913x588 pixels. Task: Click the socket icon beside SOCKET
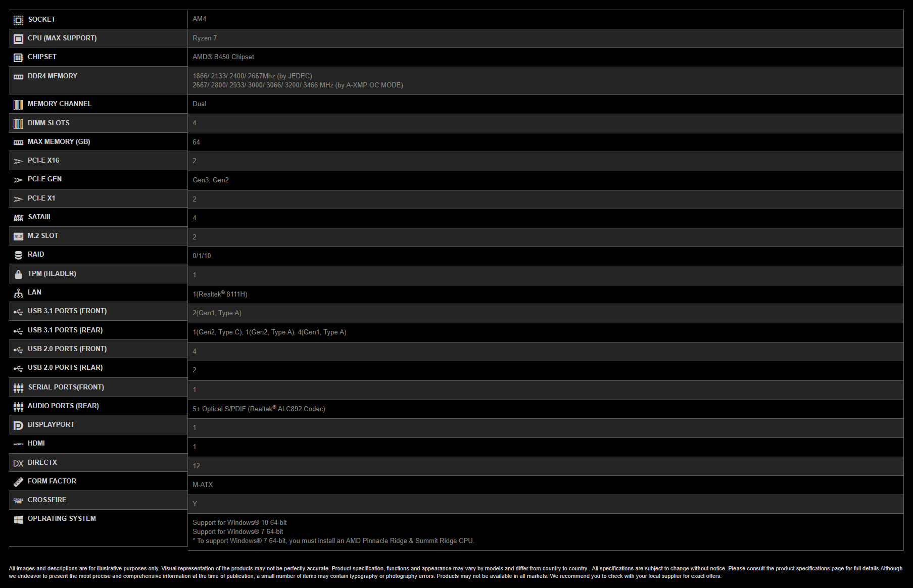coord(18,20)
